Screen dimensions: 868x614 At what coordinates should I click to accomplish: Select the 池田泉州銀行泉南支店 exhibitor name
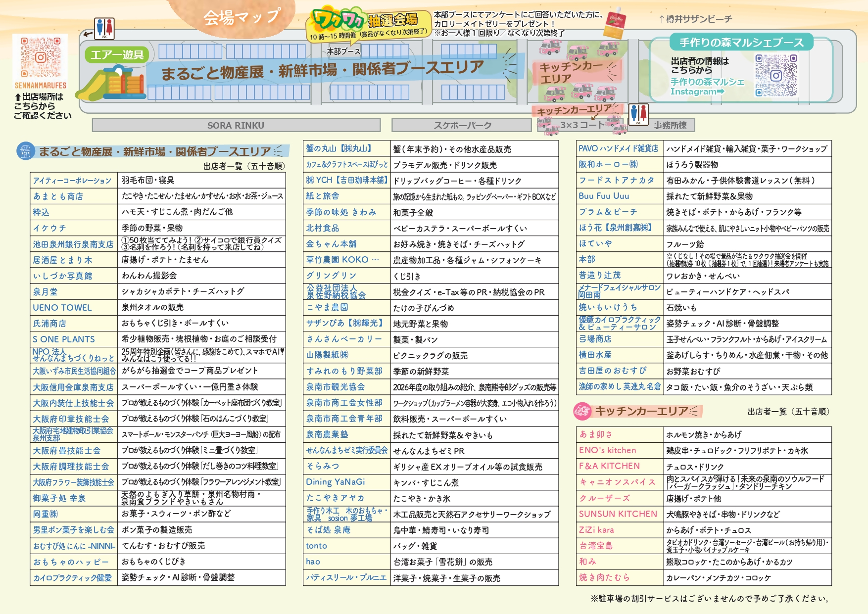click(x=73, y=244)
